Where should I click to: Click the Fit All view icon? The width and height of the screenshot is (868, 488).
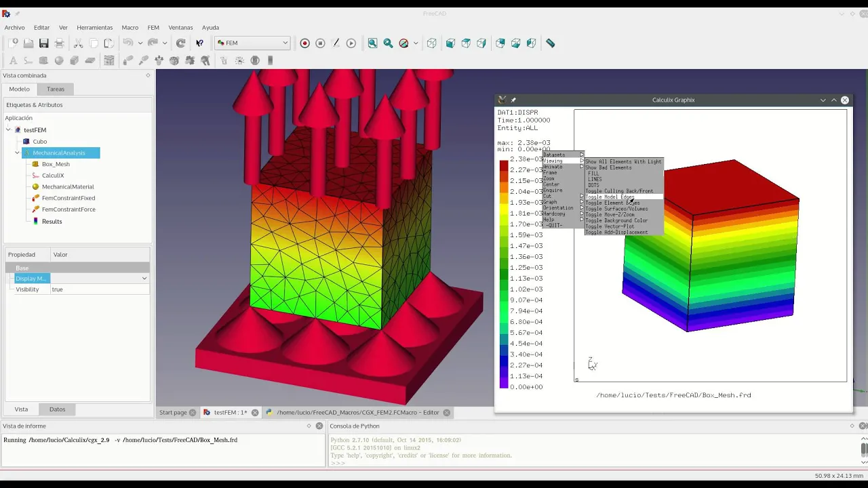click(372, 43)
